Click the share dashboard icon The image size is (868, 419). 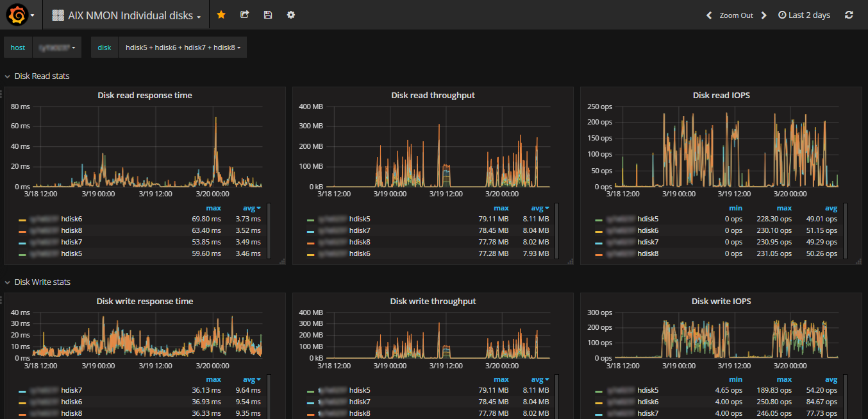point(244,15)
